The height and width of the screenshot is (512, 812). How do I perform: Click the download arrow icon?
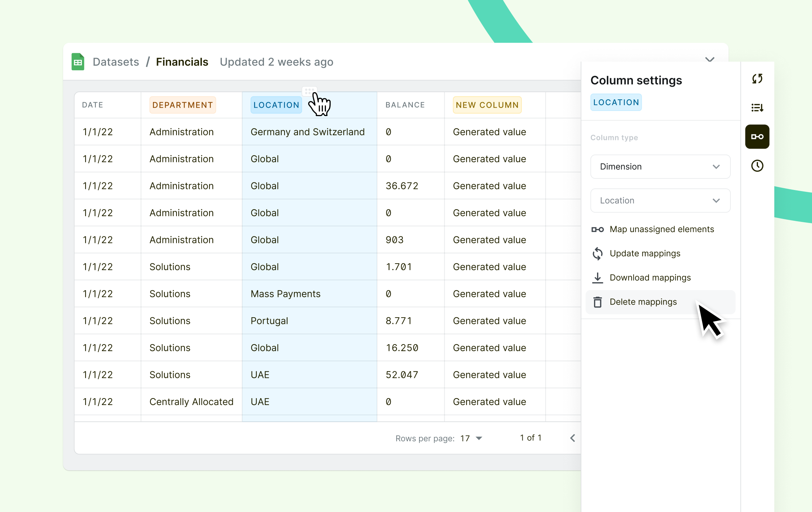pyautogui.click(x=597, y=278)
